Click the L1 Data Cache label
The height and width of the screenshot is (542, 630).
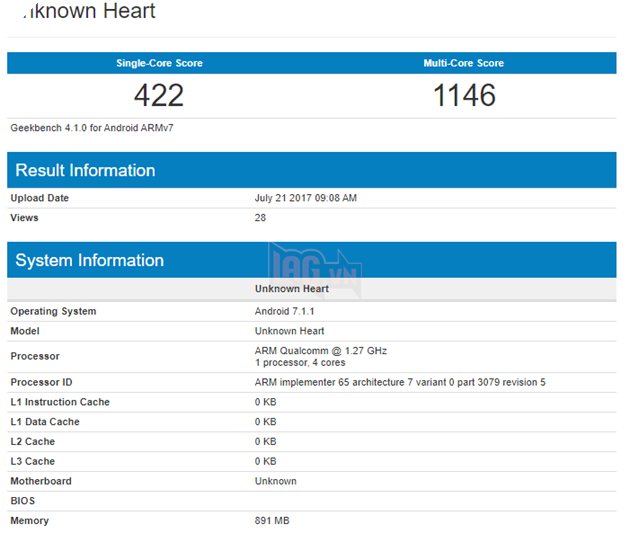45,421
